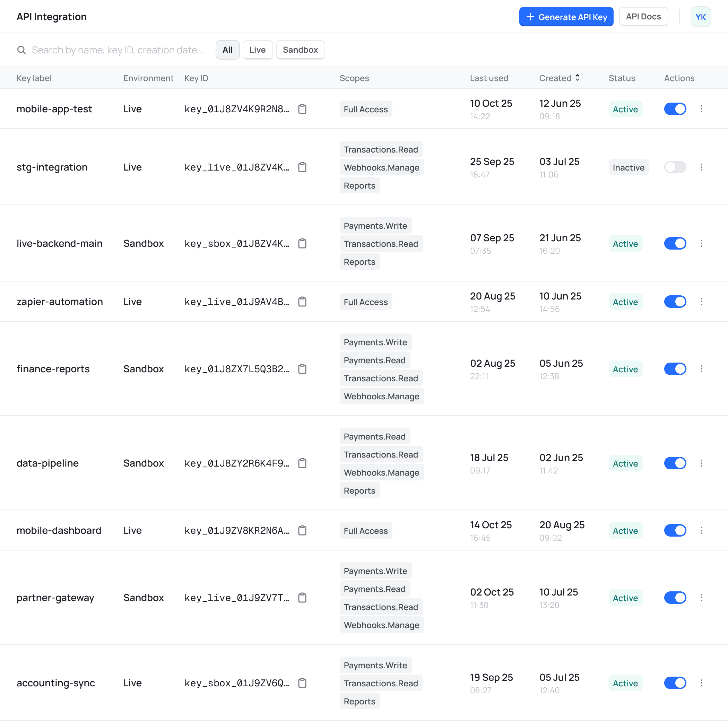Switch to the Live filter tab

(x=257, y=50)
